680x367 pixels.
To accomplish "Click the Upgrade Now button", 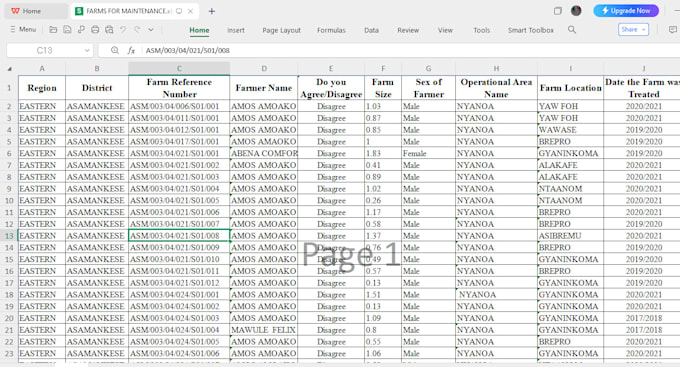I will pyautogui.click(x=626, y=11).
